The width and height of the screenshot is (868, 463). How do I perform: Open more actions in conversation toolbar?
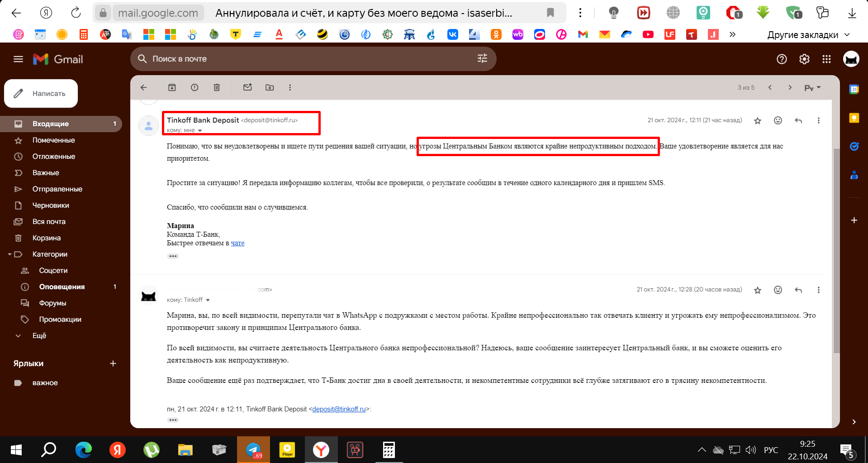pos(290,87)
